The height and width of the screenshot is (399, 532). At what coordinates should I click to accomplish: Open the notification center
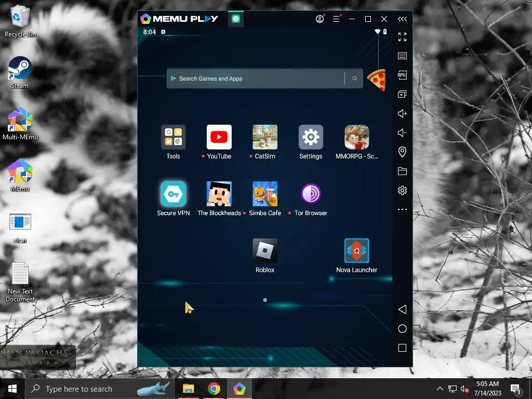click(516, 389)
